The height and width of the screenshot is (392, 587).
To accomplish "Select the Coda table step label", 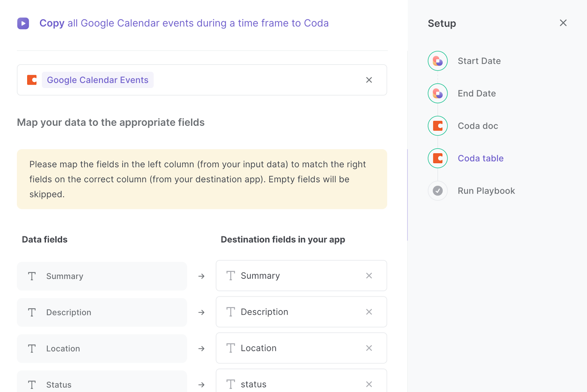I will (x=481, y=158).
